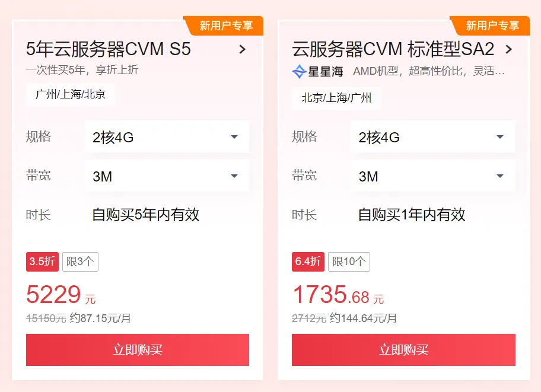The height and width of the screenshot is (392, 541).
Task: Click the 3.5折 discount tag
Action: [42, 262]
